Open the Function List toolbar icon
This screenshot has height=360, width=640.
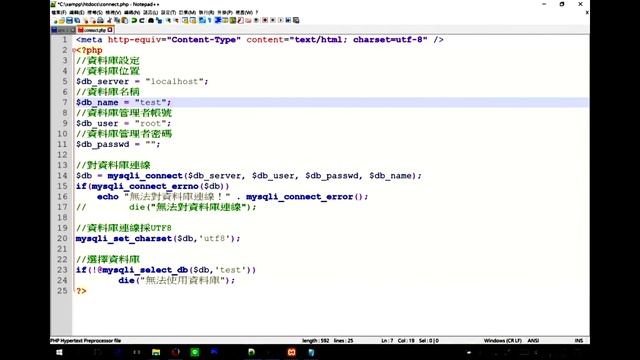240,20
